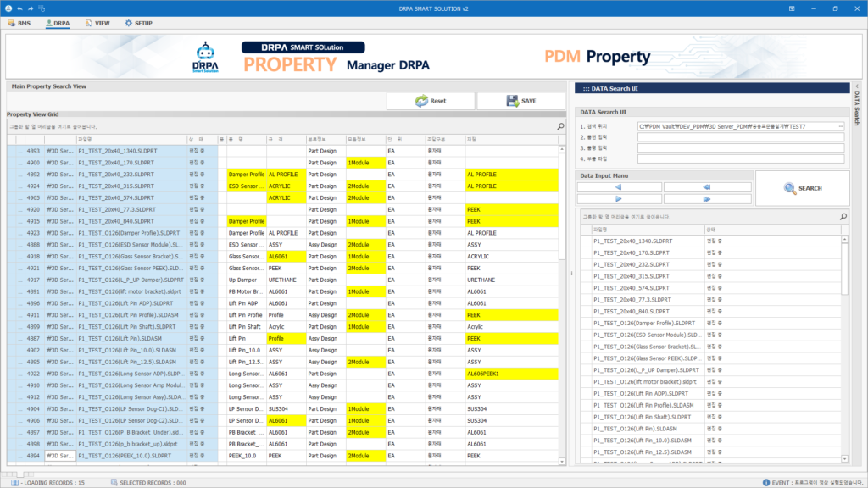Image resolution: width=868 pixels, height=488 pixels.
Task: Run the SEARCH button
Action: pos(802,188)
